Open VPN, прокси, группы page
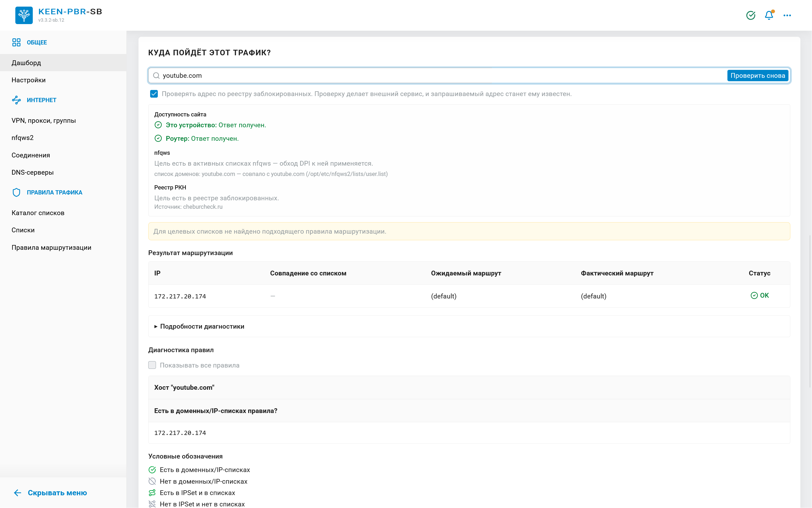 (63, 121)
